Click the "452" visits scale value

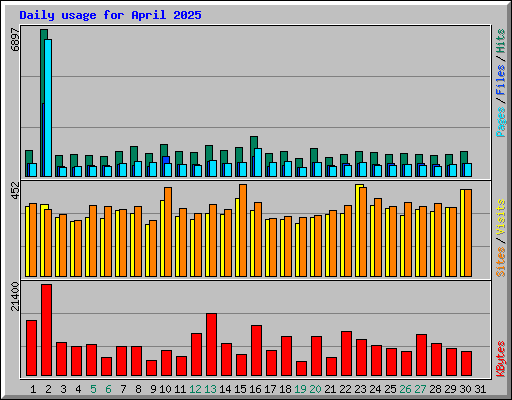coord(15,190)
